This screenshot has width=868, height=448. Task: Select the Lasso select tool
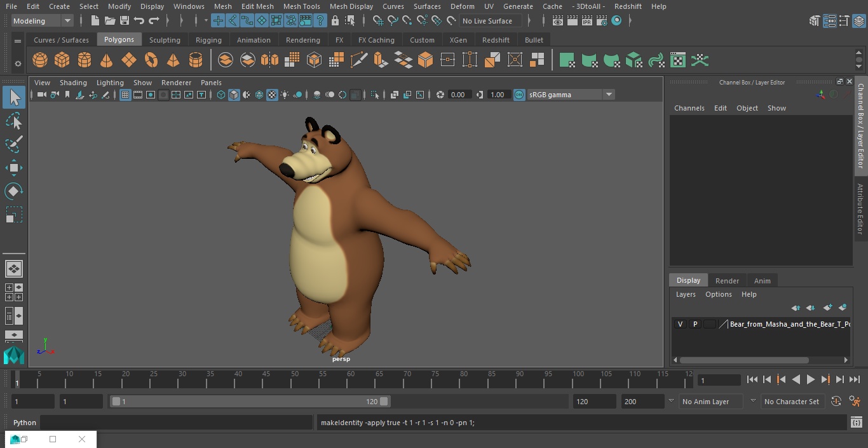pos(14,121)
